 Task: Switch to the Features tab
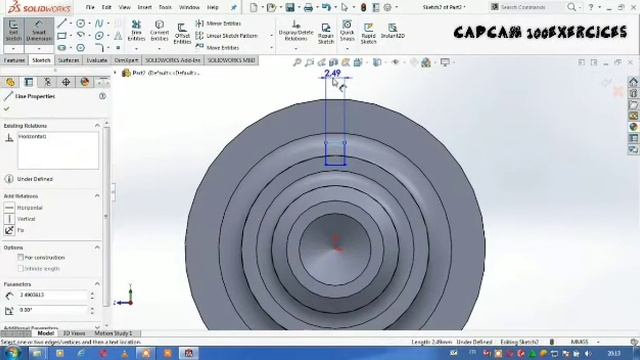[15, 60]
